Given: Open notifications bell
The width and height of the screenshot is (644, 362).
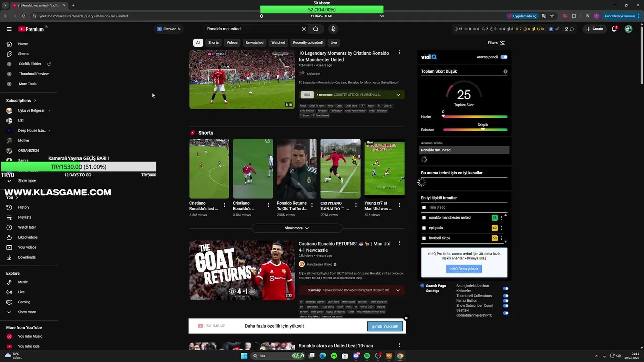Looking at the screenshot, I should (614, 29).
